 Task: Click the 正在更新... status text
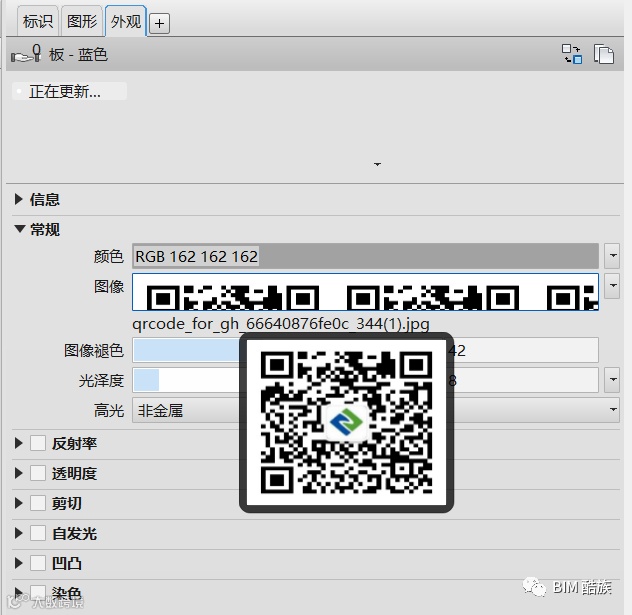click(64, 92)
